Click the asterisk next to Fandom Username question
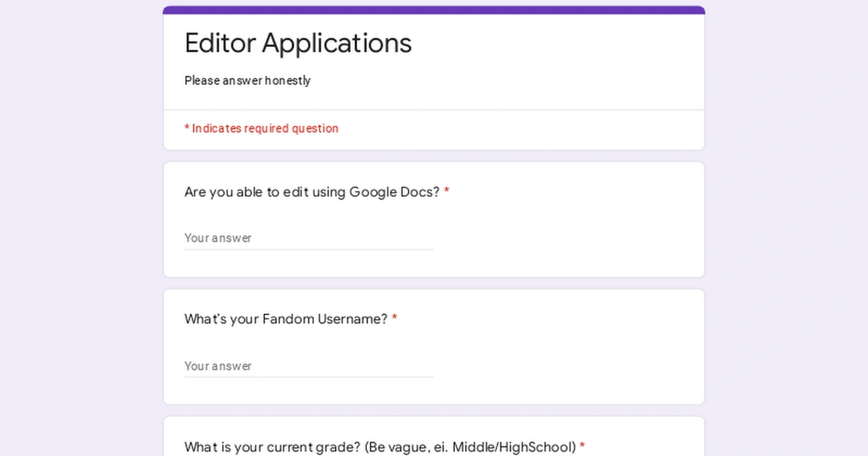Viewport: 868px width, 456px height. (x=395, y=318)
